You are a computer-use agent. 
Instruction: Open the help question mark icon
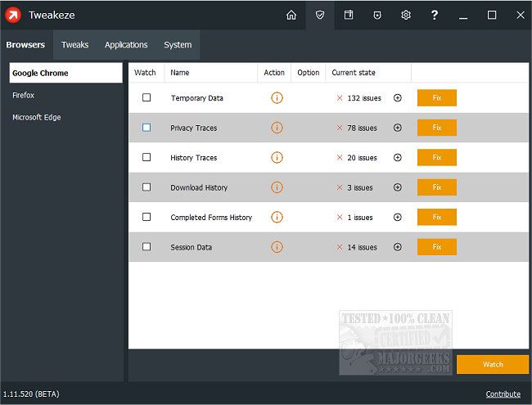[x=435, y=15]
